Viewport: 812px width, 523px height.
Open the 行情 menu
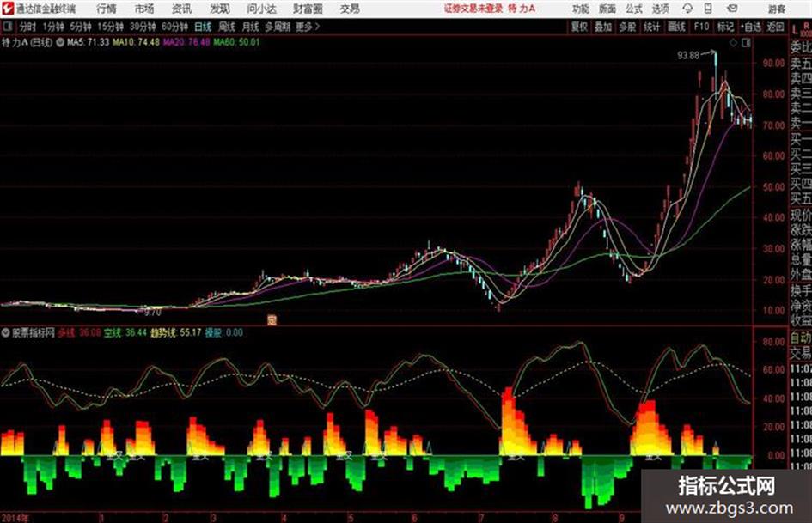tap(107, 9)
